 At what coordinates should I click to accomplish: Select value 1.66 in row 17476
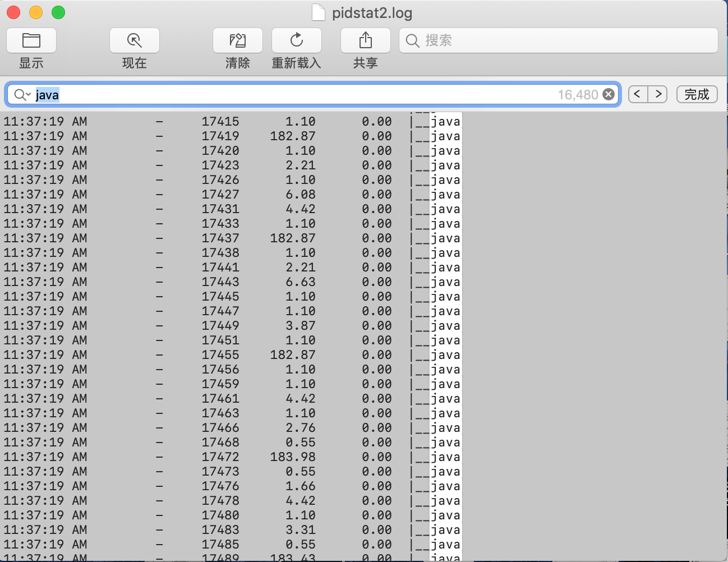[301, 486]
